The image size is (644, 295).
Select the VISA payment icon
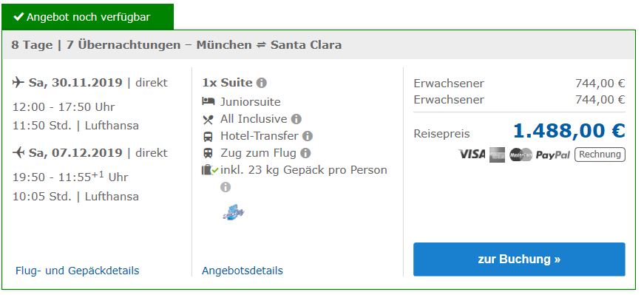click(x=472, y=155)
